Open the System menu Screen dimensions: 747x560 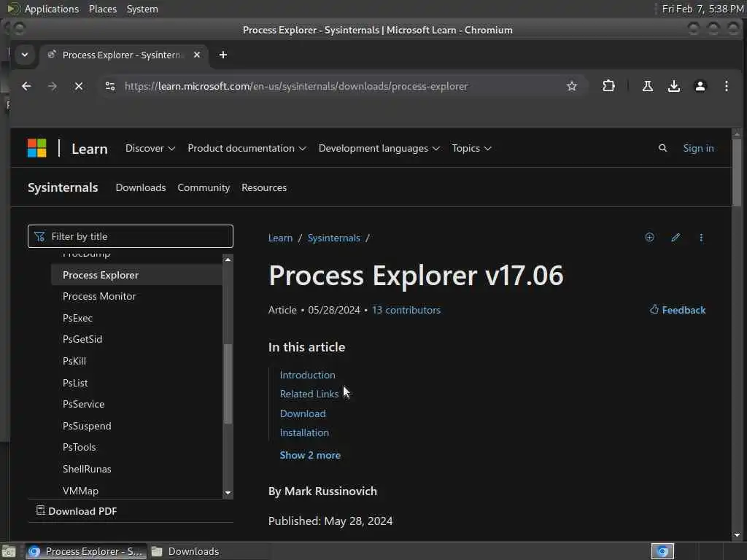click(142, 9)
